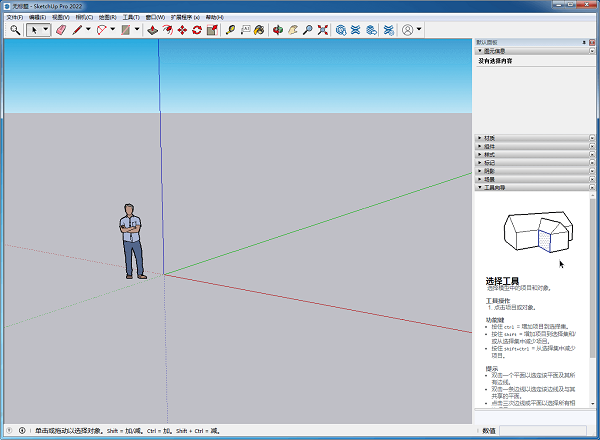Activate the Select arrow tool
This screenshot has width=600, height=440.
(35, 30)
